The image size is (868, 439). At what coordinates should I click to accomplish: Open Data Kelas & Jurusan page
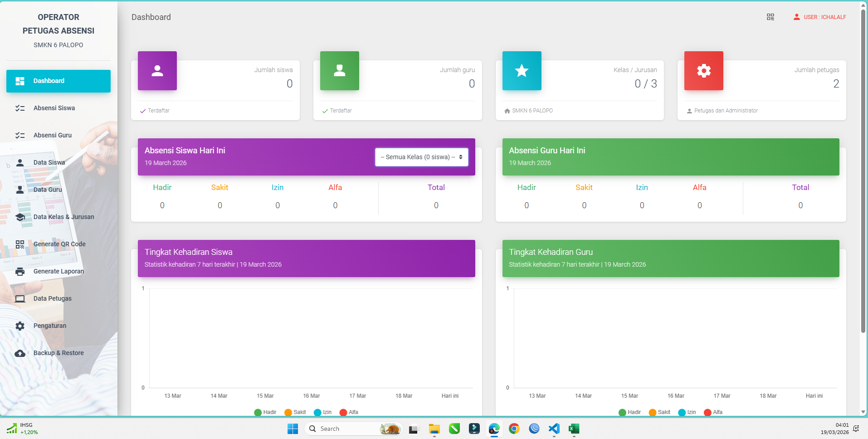tap(64, 217)
